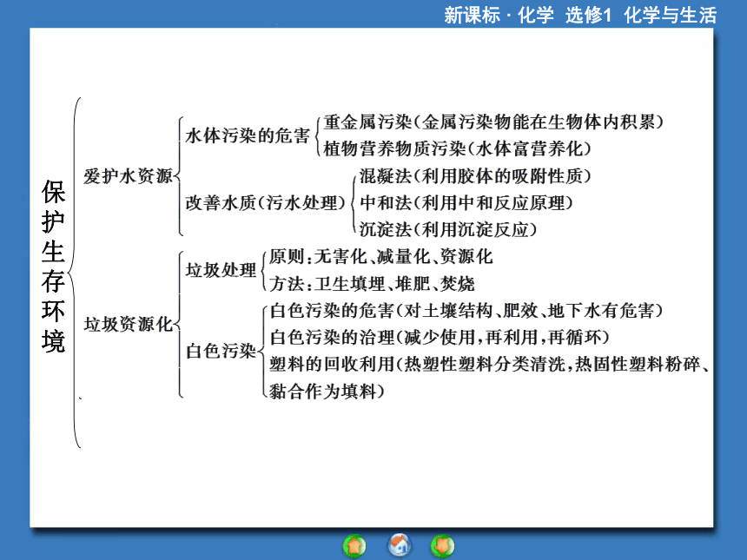The width and height of the screenshot is (747, 560).
Task: Click the line starting 白色污染的危害
Action: (466, 311)
